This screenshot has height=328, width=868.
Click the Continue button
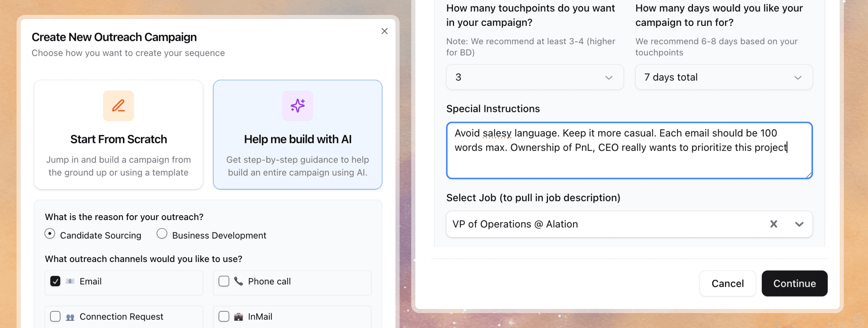pos(794,284)
